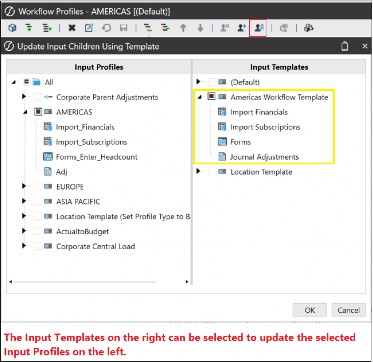Click the greyed person icon with X
The width and height of the screenshot is (373, 362).
point(225,28)
